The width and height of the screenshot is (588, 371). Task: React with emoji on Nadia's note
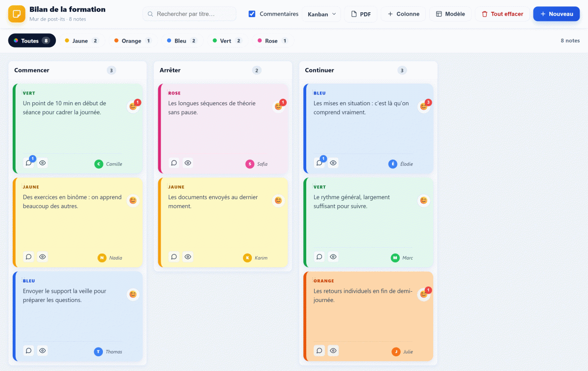click(133, 200)
